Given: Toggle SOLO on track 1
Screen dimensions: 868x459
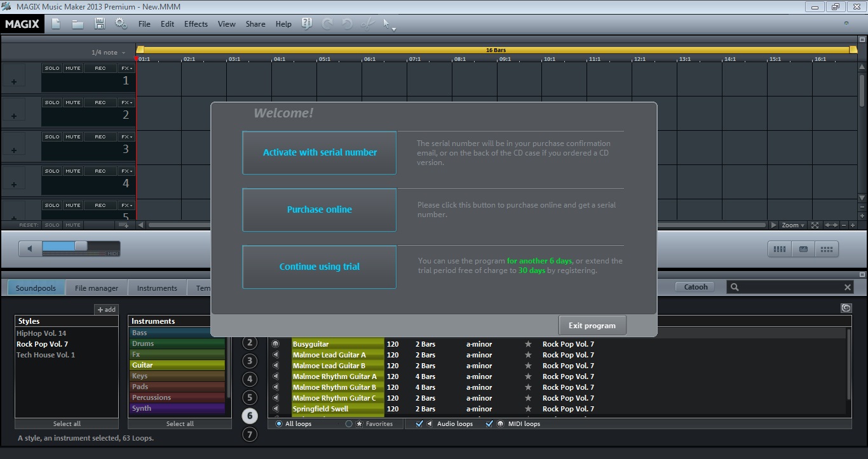Looking at the screenshot, I should (x=52, y=68).
